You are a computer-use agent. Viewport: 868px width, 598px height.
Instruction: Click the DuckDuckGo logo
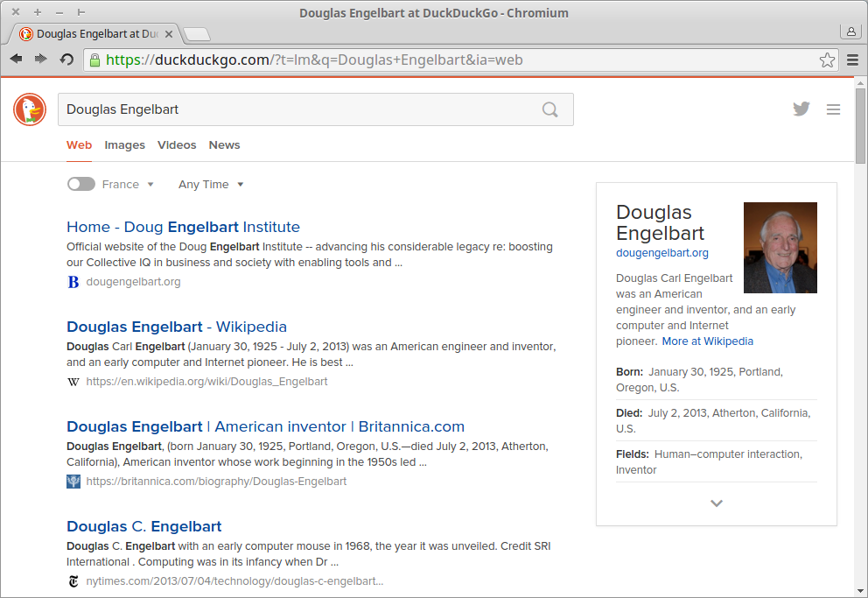[30, 109]
